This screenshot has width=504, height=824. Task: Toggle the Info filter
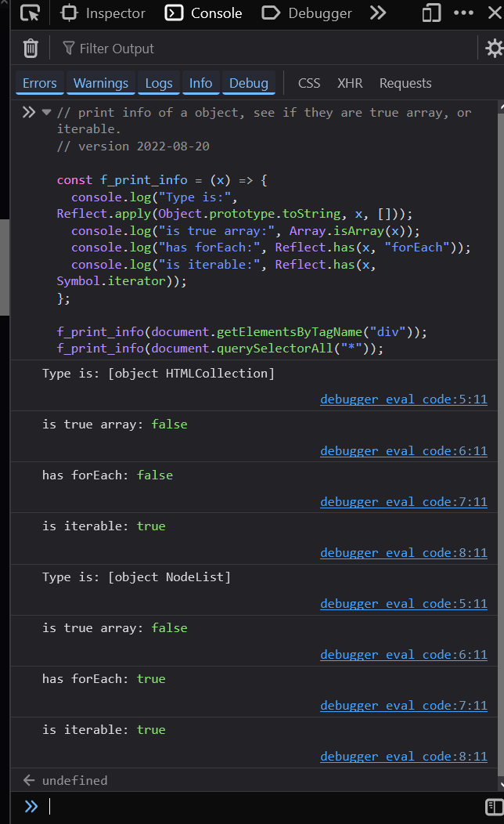pyautogui.click(x=200, y=83)
